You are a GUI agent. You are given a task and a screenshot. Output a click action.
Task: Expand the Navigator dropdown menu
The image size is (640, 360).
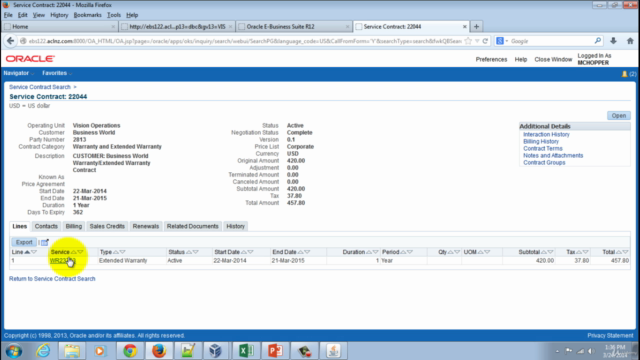pyautogui.click(x=18, y=73)
